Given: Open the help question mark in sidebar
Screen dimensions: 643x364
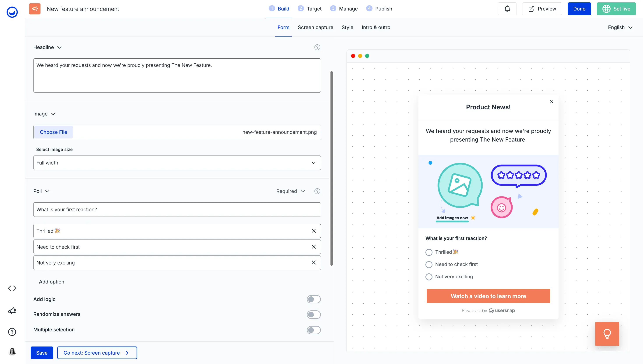Looking at the screenshot, I should point(12,332).
